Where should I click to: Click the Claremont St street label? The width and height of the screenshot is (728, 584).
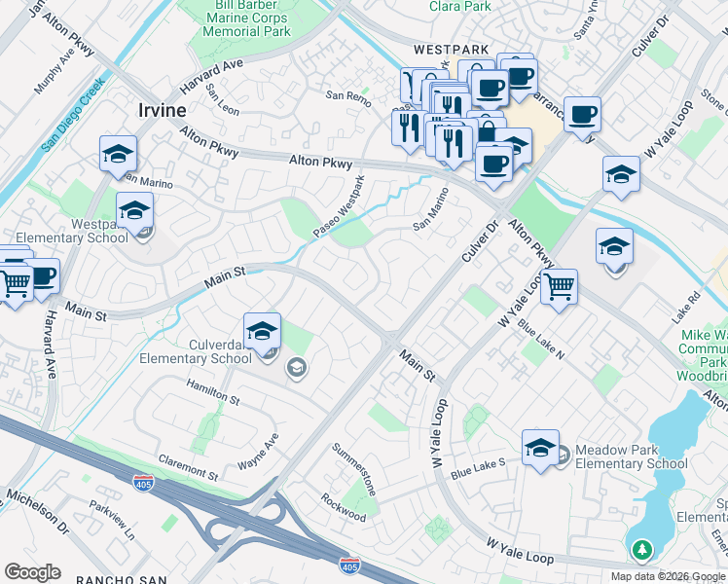[x=188, y=467]
